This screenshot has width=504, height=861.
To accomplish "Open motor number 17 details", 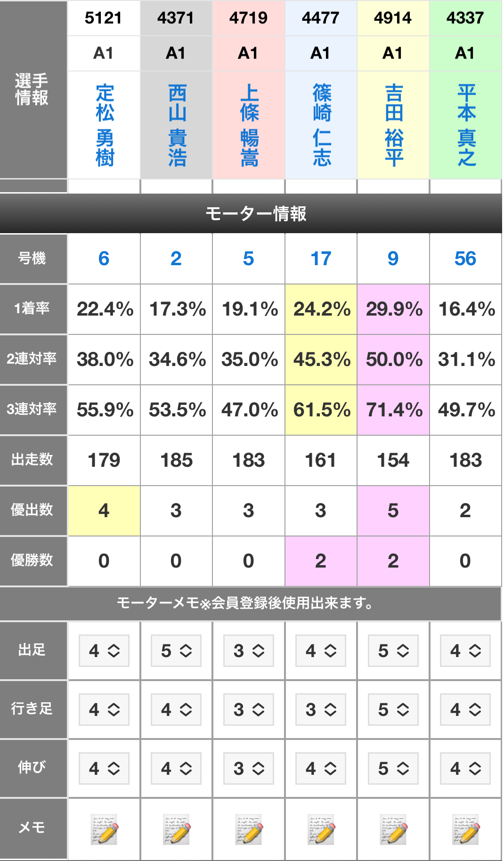I will (321, 259).
